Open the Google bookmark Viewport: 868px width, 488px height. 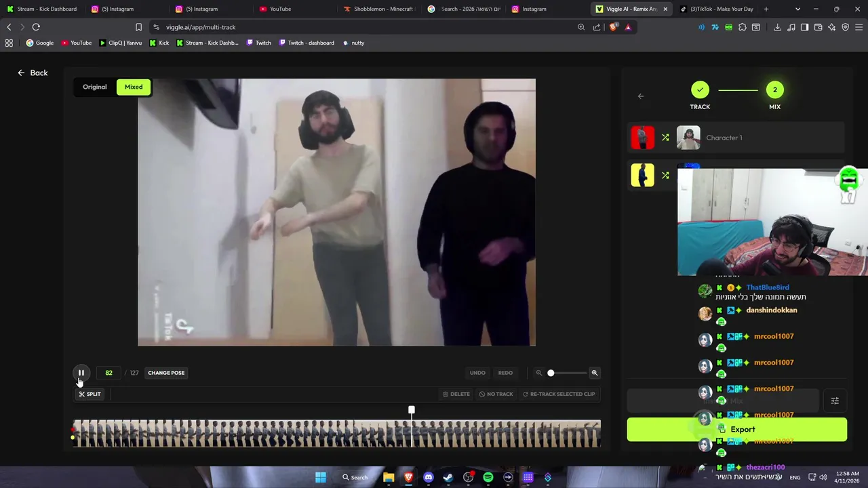click(x=39, y=43)
